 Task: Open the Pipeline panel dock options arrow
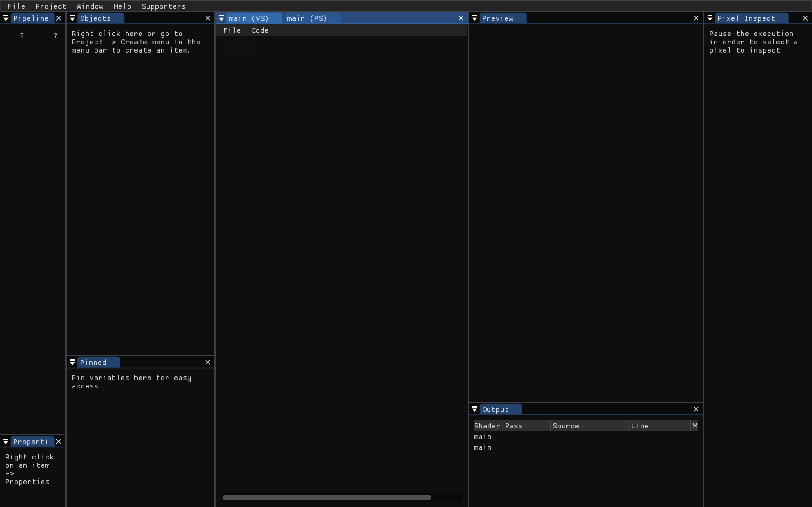point(6,18)
